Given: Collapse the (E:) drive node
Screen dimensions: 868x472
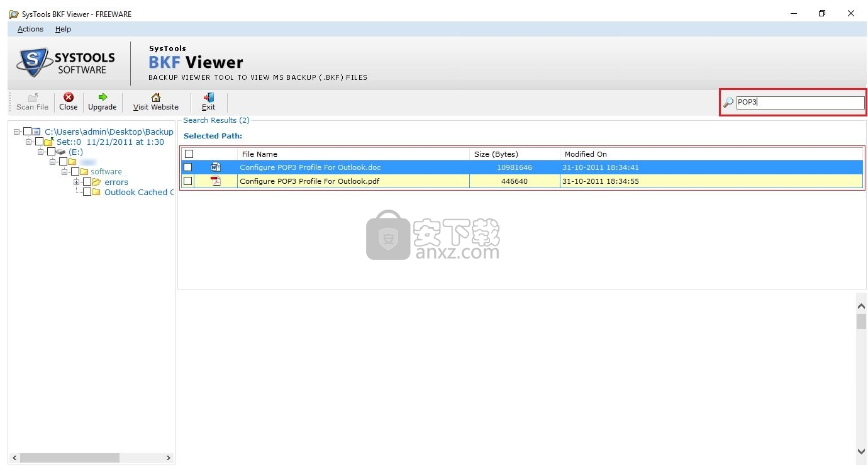Looking at the screenshot, I should [x=41, y=152].
